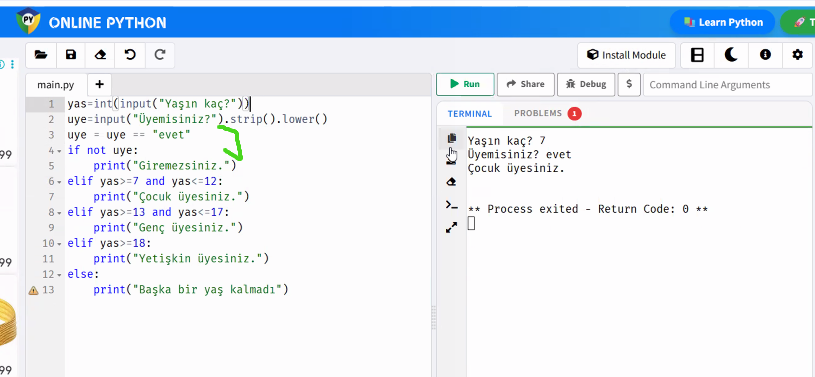The height and width of the screenshot is (377, 815).
Task: Click the red problems count badge
Action: 574,113
